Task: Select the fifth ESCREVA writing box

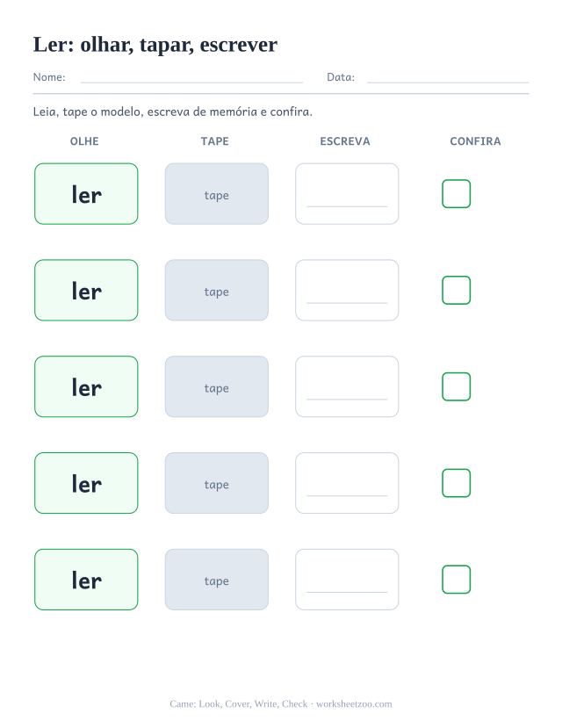Action: click(347, 580)
